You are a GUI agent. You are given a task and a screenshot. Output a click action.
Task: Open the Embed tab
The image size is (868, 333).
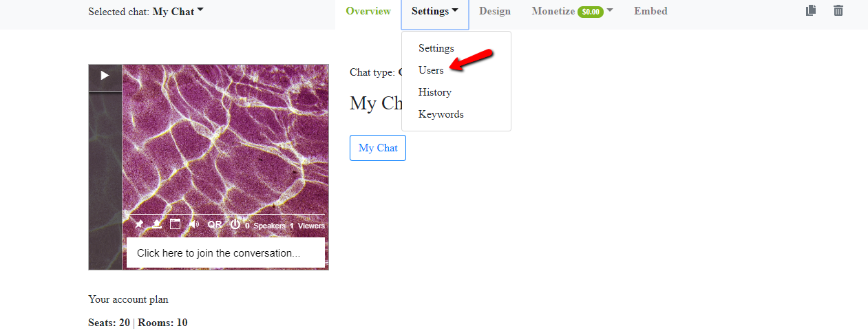(650, 11)
